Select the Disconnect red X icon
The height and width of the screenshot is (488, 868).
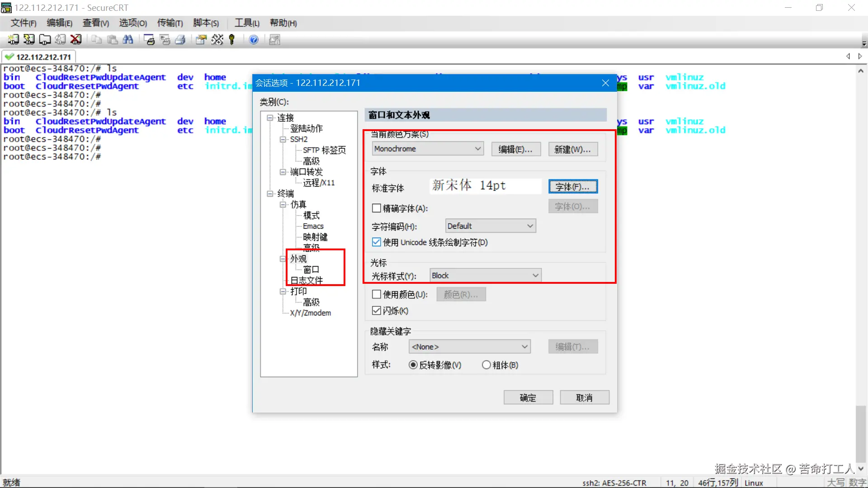point(76,40)
